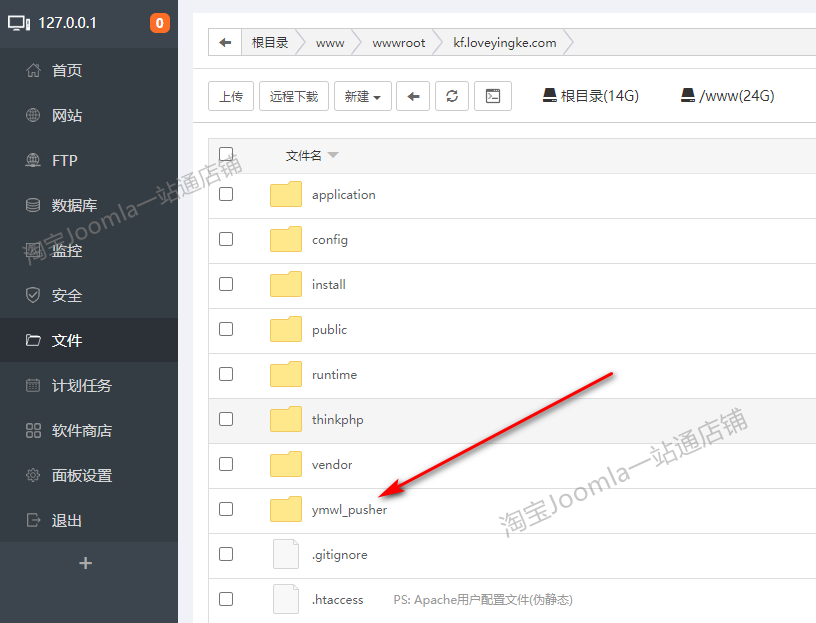The height and width of the screenshot is (623, 816).
Task: Check the public folder checkbox
Action: (x=226, y=329)
